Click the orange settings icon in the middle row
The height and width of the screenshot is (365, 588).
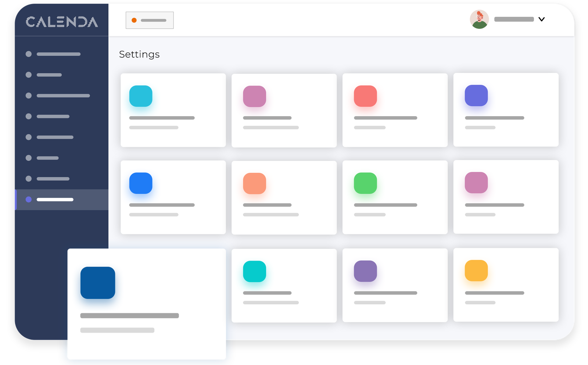[255, 183]
